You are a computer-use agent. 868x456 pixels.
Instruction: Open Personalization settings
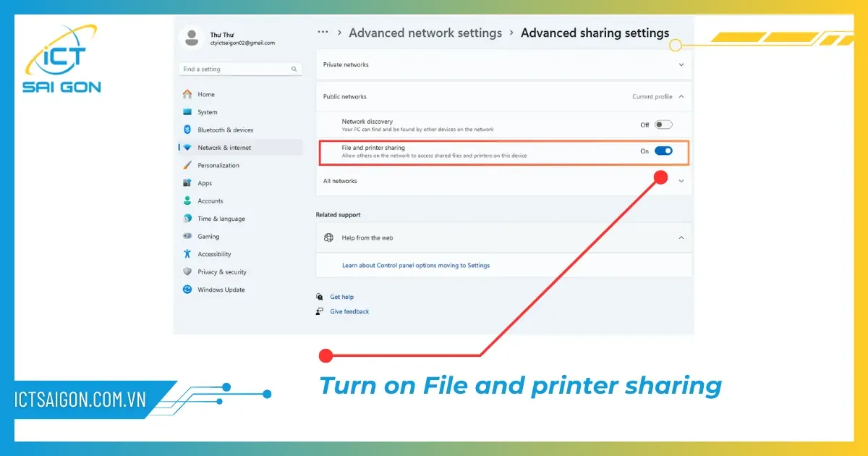[x=218, y=165]
